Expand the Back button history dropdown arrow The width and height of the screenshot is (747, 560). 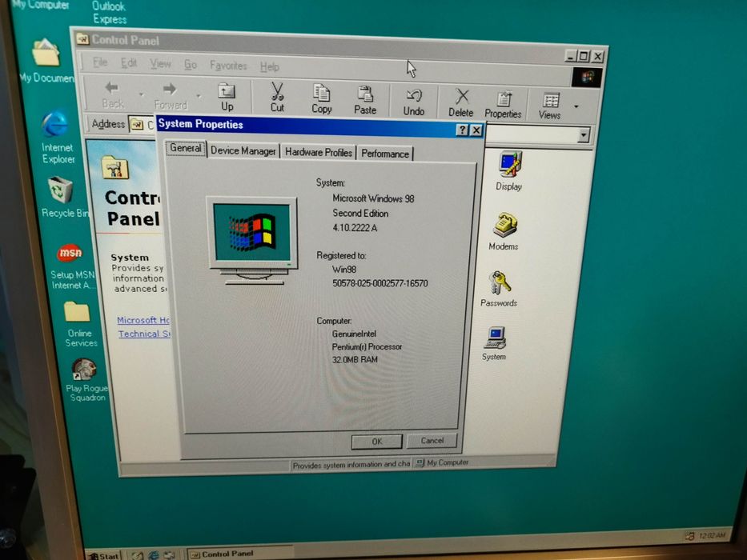click(x=141, y=94)
